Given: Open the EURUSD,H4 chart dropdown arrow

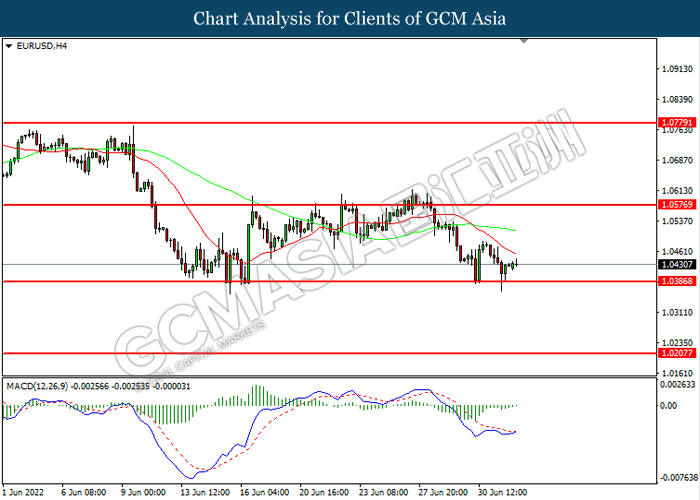Looking at the screenshot, I should pos(8,46).
